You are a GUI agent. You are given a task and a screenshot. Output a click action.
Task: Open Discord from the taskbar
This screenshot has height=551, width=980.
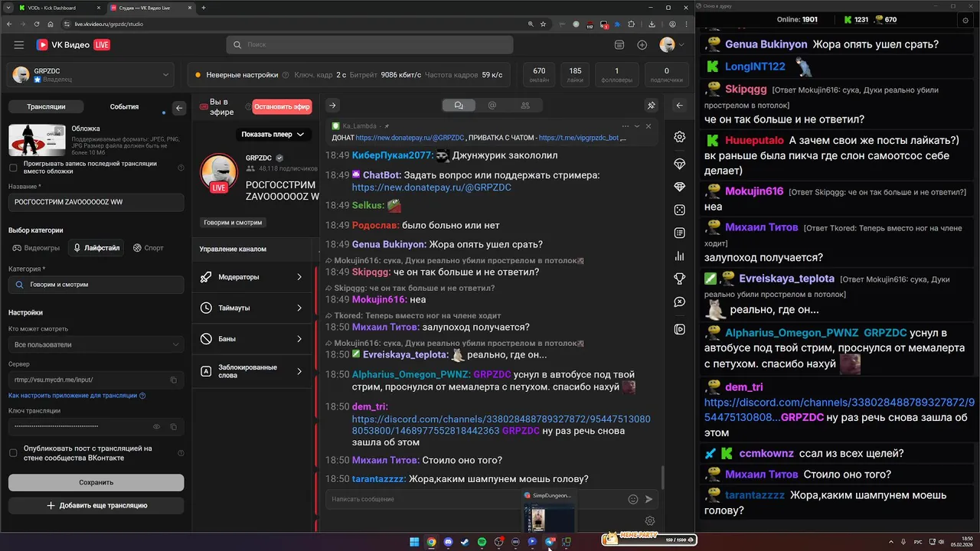pyautogui.click(x=448, y=542)
